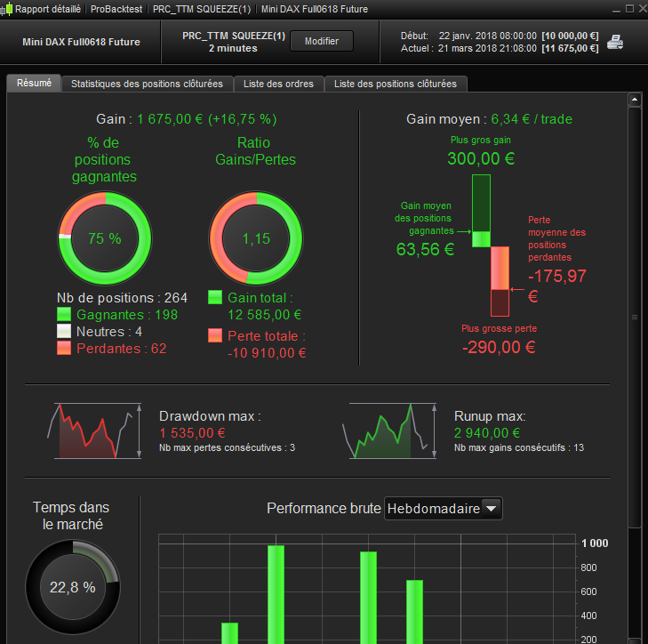Click the printer icon to print report
648x644 pixels.
coord(615,42)
